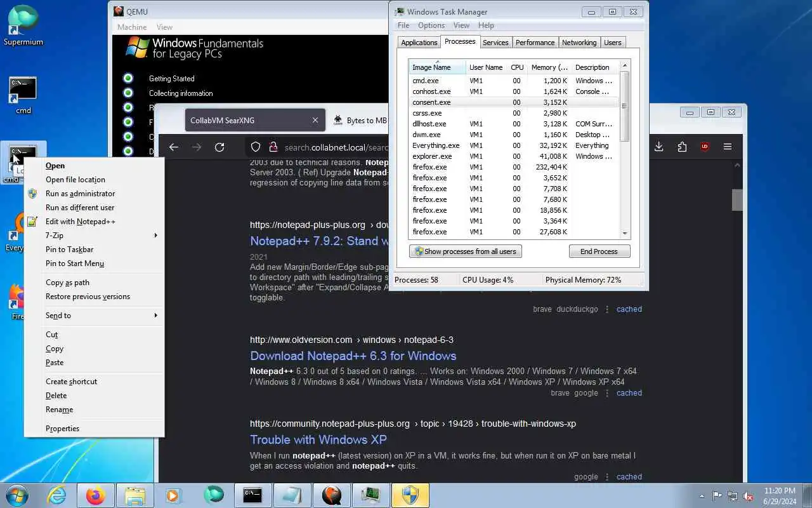Image resolution: width=812 pixels, height=508 pixels.
Task: Select the consent.exe process row
Action: tap(514, 102)
